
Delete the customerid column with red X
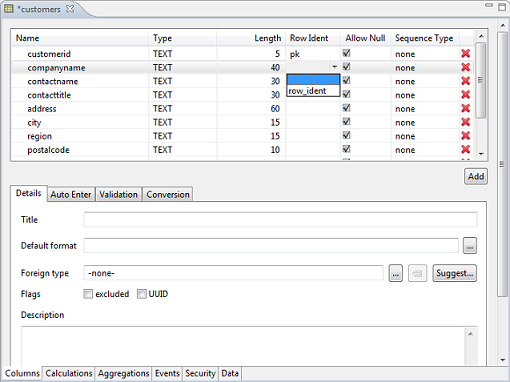pos(466,54)
